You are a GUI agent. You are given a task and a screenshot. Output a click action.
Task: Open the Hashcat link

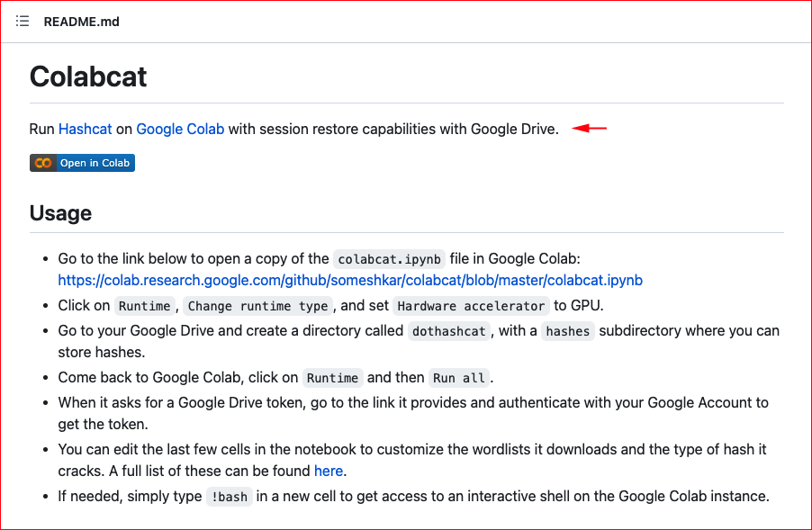[85, 129]
